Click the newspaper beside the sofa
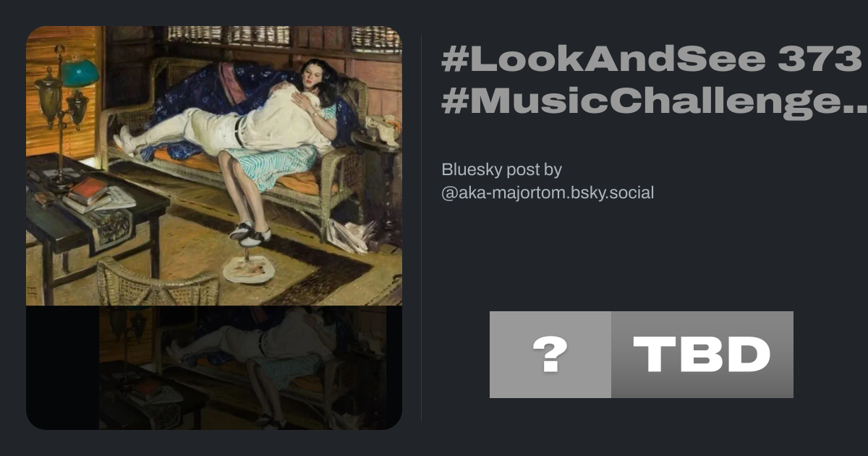This screenshot has height=456, width=868. [x=351, y=235]
